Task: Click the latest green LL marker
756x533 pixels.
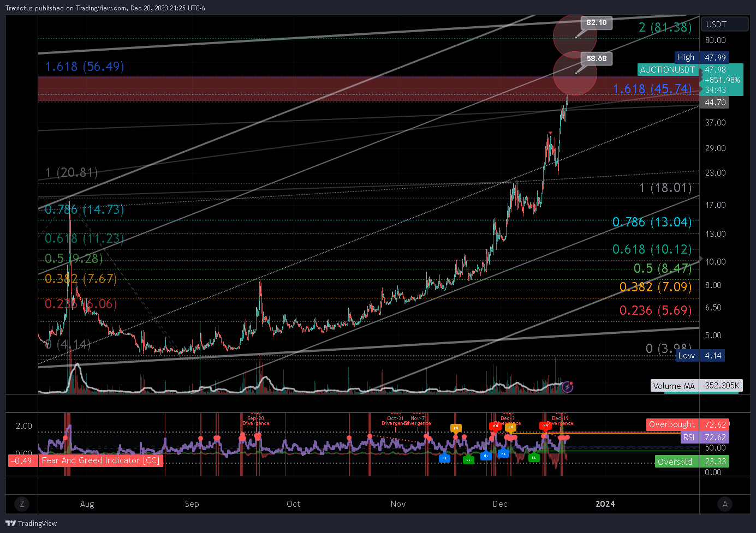Action: pos(534,458)
